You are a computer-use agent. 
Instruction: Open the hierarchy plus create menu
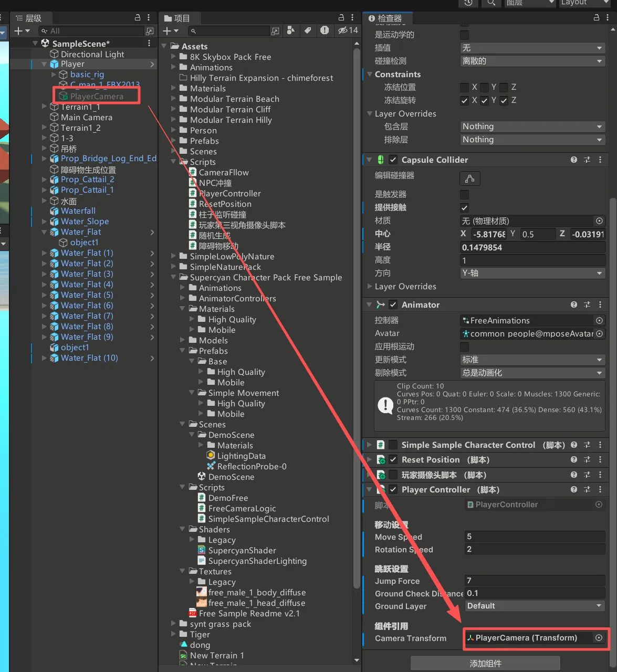(22, 31)
